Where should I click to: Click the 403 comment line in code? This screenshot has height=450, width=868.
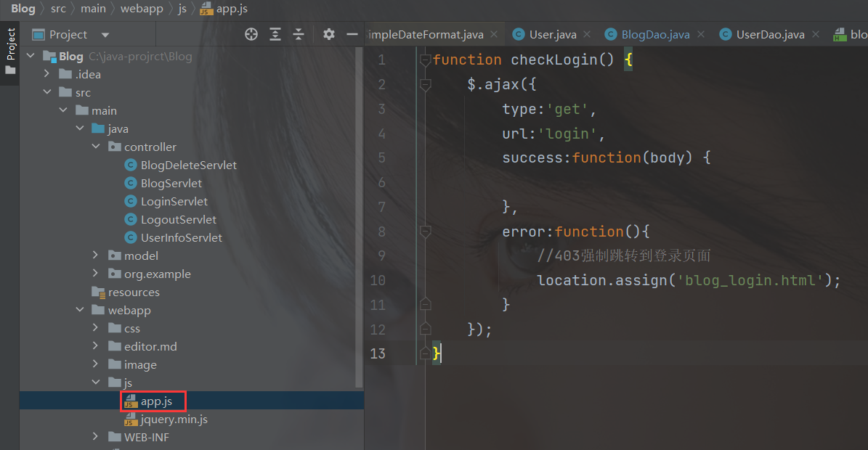pos(623,255)
